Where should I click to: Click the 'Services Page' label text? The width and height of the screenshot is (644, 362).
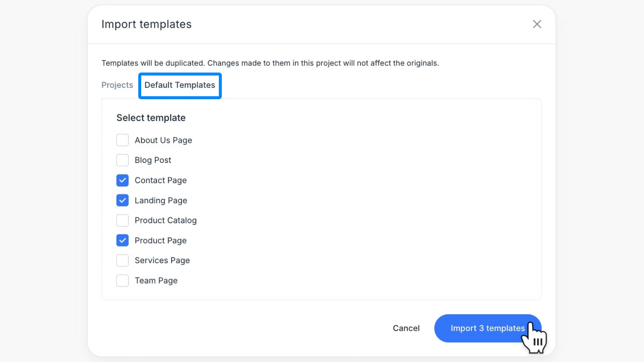(162, 261)
